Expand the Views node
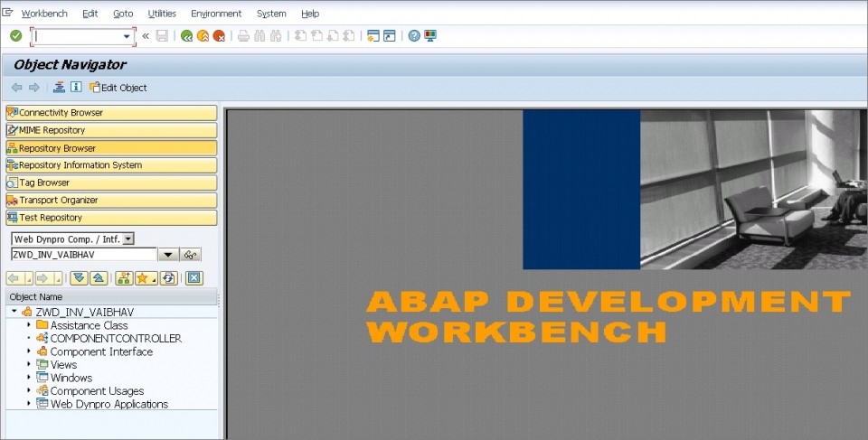868x440 pixels. point(29,364)
